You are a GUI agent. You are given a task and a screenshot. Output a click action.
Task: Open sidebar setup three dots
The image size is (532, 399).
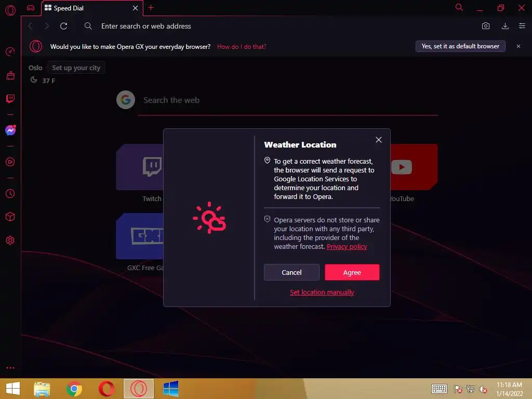tap(10, 368)
